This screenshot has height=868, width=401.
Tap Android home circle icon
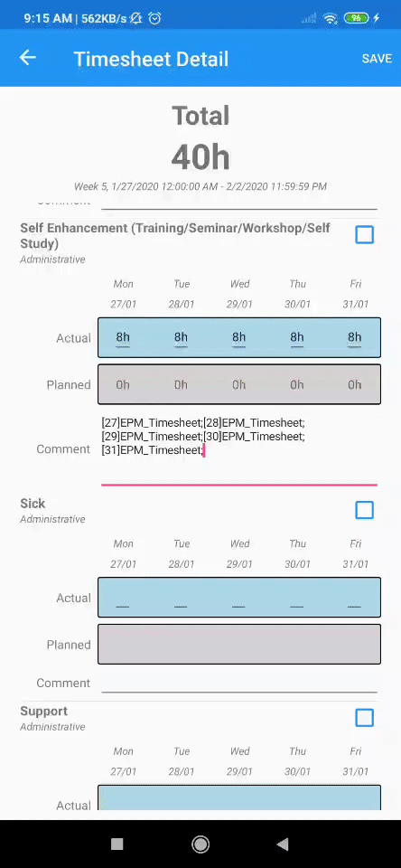coord(200,844)
